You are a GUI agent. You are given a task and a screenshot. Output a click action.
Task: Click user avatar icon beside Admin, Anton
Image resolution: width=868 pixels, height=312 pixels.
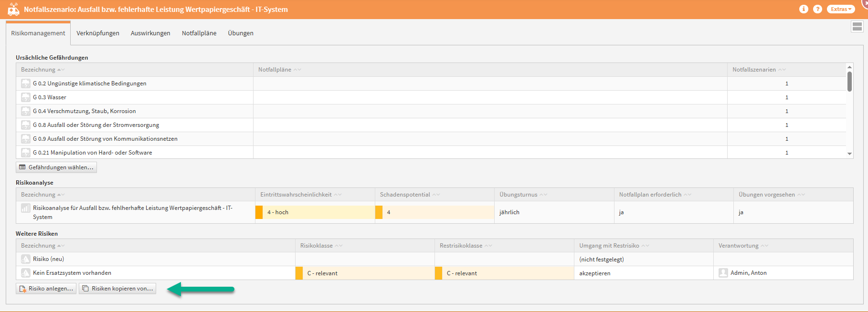[x=723, y=273]
